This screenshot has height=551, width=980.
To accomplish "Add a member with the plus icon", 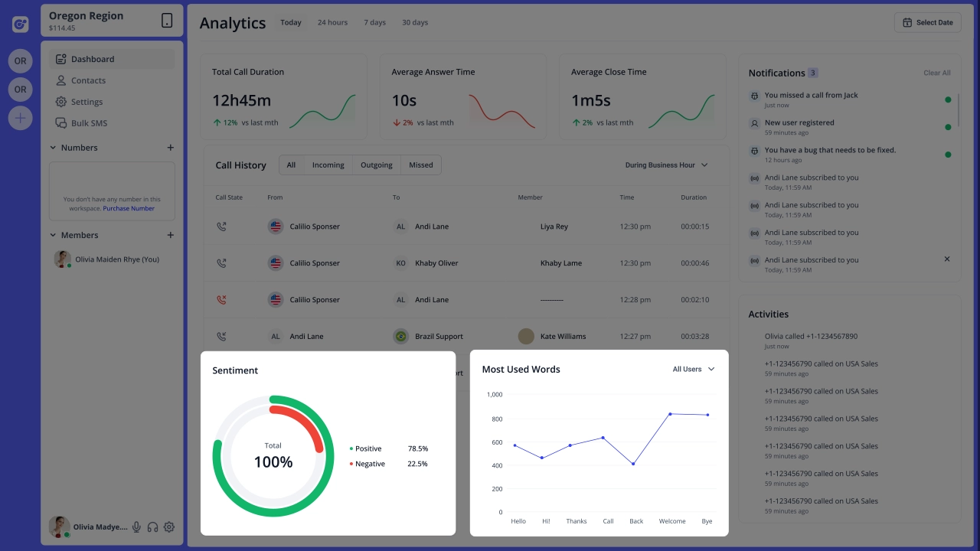I will 170,235.
